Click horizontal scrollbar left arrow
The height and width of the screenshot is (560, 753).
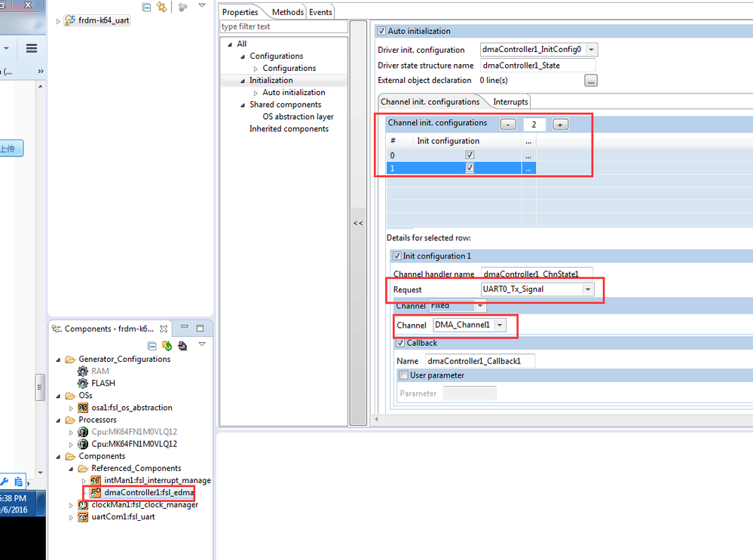[377, 419]
